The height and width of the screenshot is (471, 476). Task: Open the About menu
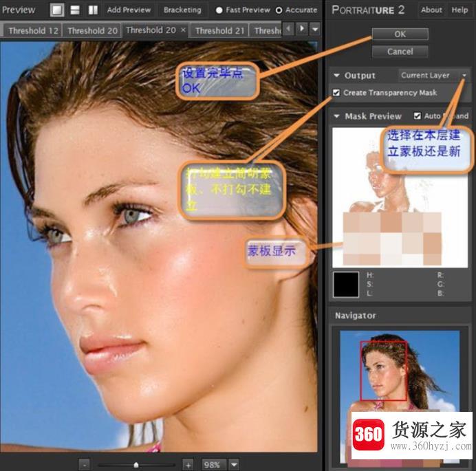click(x=431, y=10)
